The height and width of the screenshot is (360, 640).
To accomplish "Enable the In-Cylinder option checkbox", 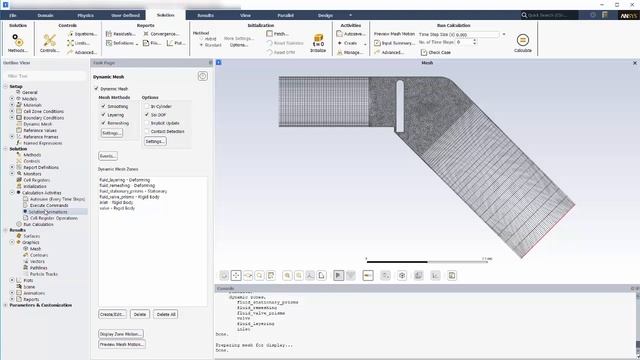I will click(147, 106).
